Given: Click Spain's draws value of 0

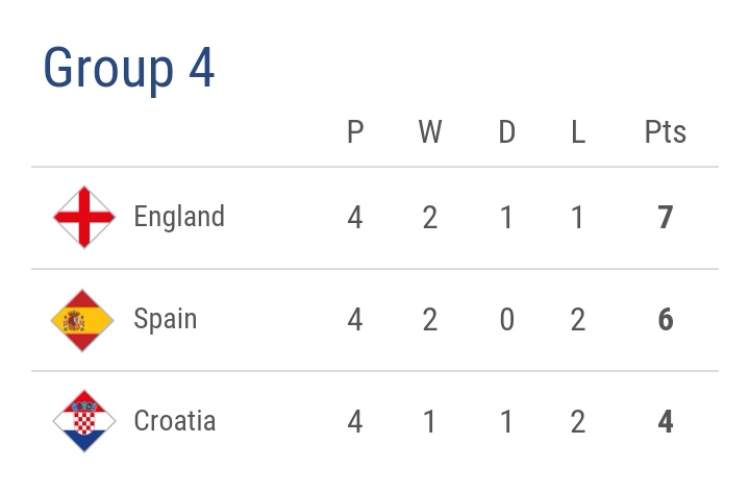Looking at the screenshot, I should [x=507, y=320].
